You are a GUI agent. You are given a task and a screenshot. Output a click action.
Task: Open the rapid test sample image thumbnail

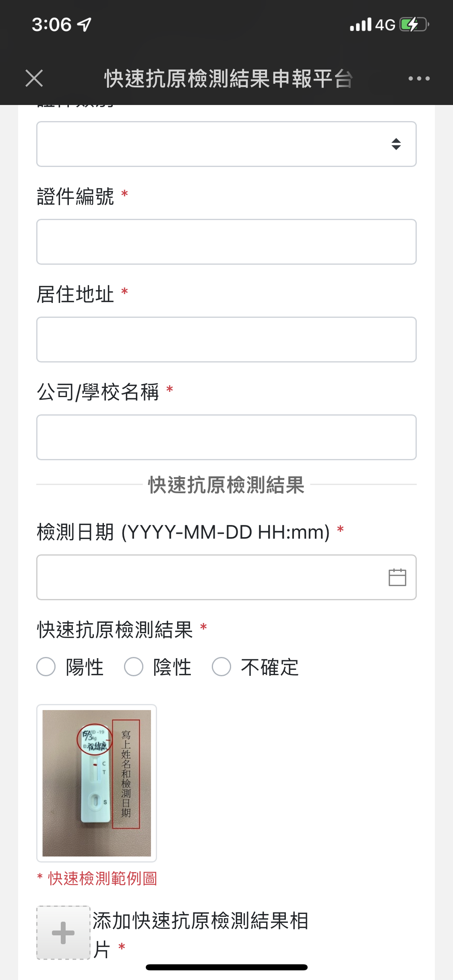(x=97, y=783)
